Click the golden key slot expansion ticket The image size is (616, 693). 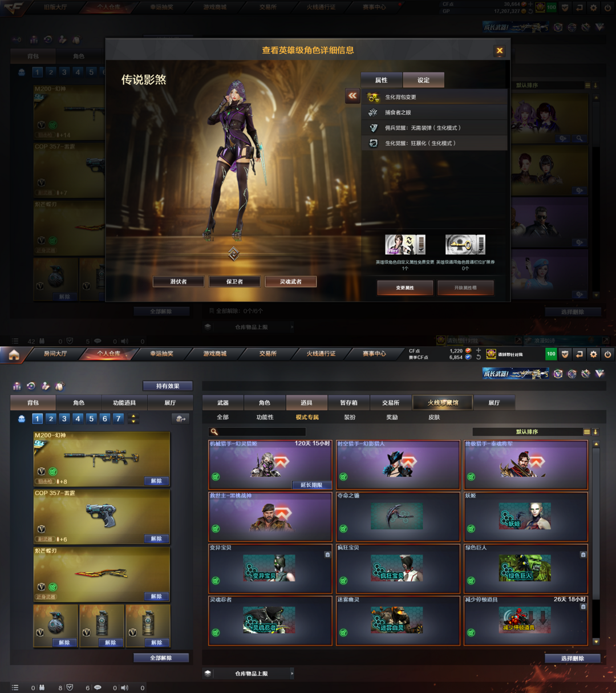click(x=465, y=245)
